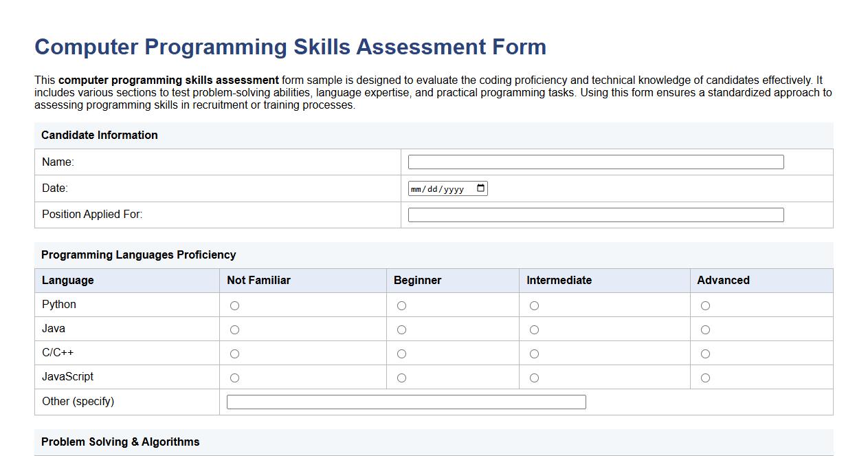The height and width of the screenshot is (456, 868).
Task: Choose Not Familiar for C/C++
Action: 234,353
